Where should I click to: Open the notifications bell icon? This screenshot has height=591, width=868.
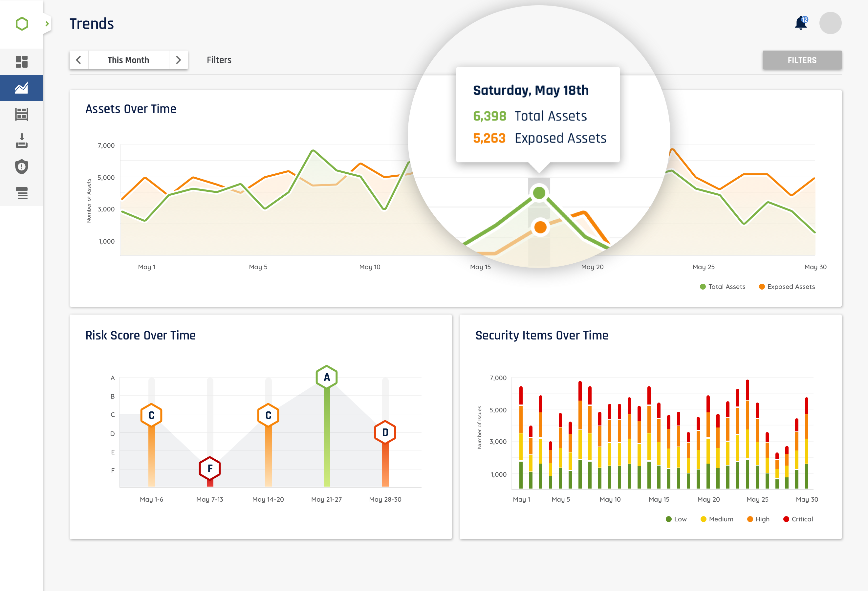pos(800,23)
